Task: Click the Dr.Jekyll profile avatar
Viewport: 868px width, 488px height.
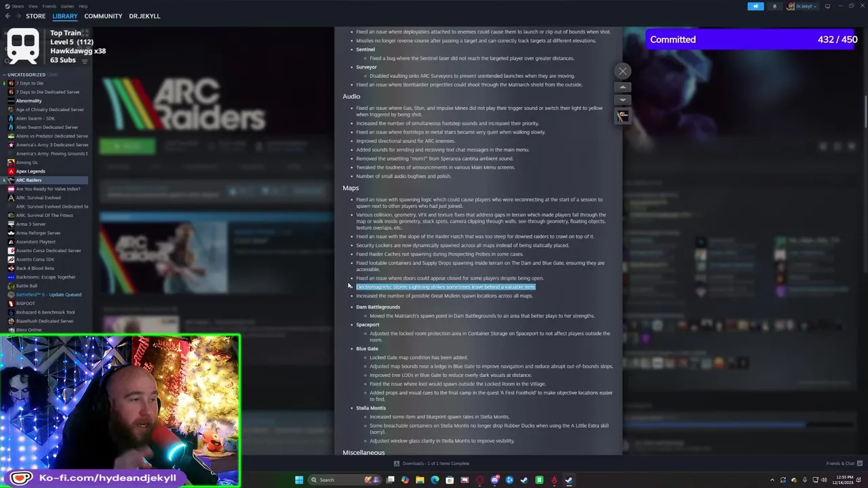Action: point(791,6)
